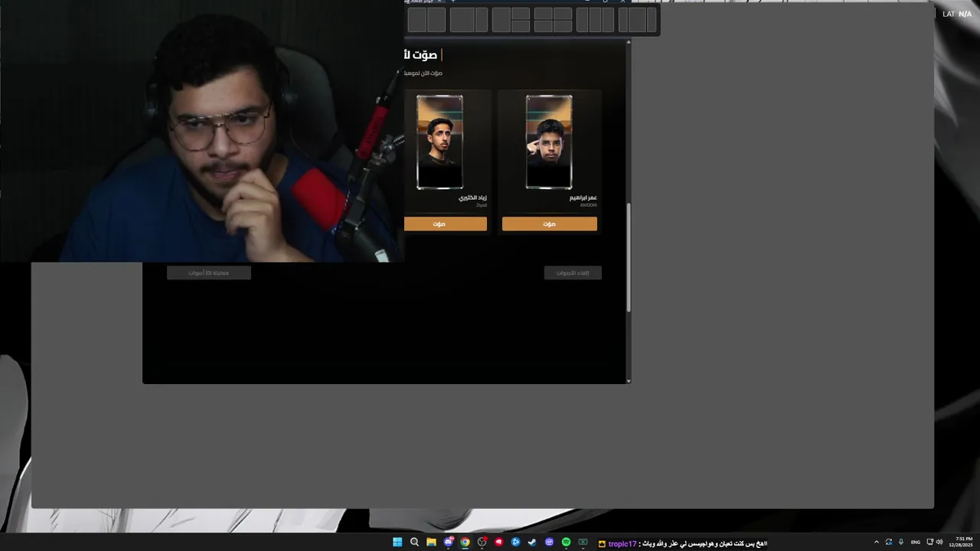The width and height of the screenshot is (980, 551).
Task: Open the green Excel-like taskbar icon
Action: point(583,543)
